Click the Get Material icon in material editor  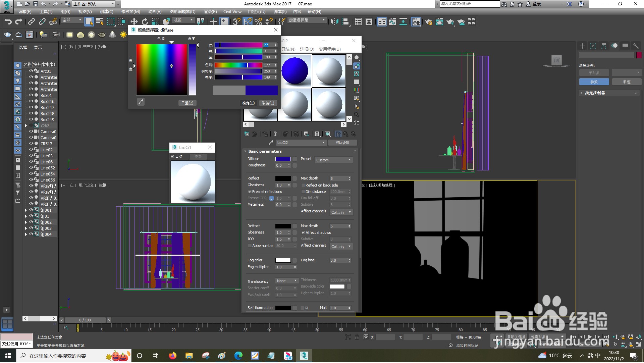click(247, 134)
